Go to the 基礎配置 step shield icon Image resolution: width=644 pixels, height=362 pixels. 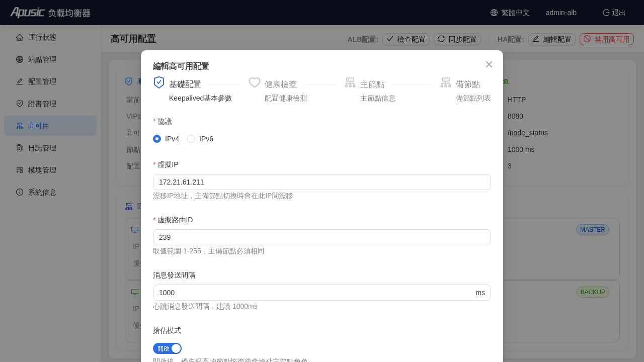(159, 82)
